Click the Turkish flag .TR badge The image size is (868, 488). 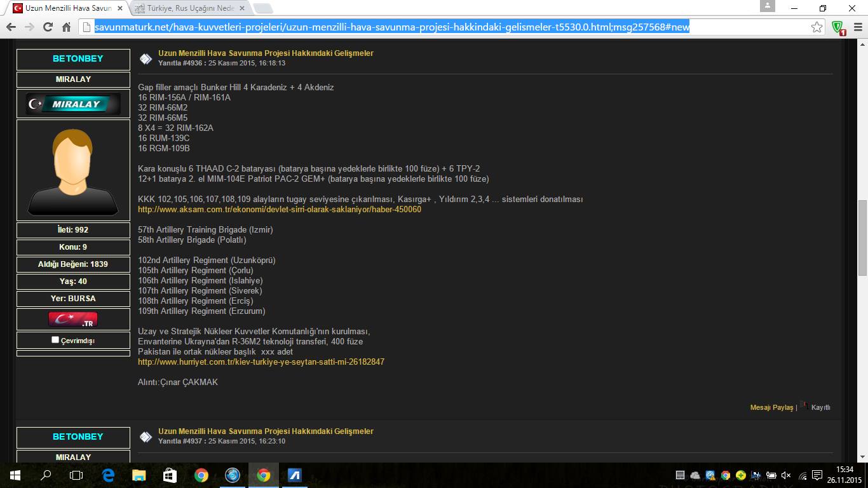coord(73,320)
